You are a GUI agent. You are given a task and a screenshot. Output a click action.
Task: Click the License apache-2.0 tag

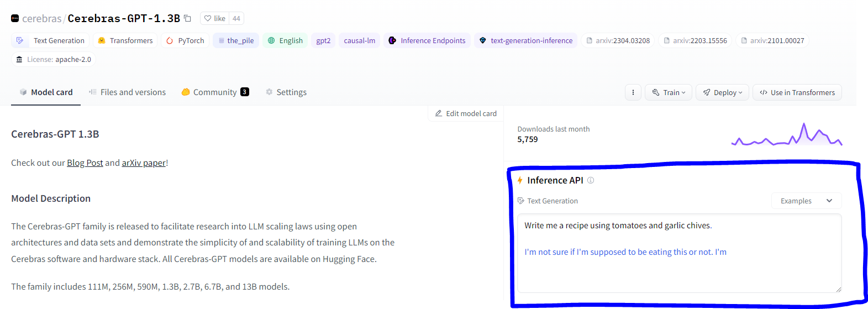[x=54, y=59]
